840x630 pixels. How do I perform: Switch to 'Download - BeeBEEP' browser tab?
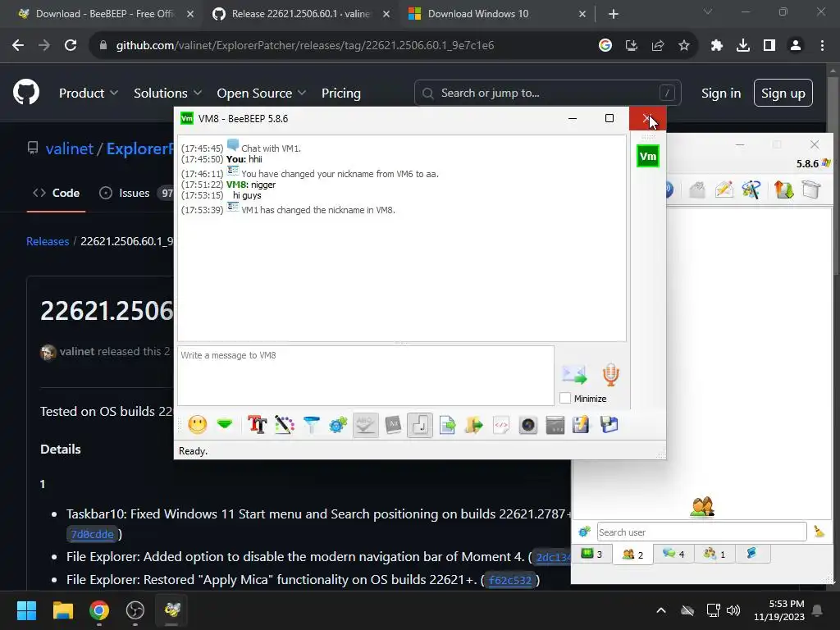coord(105,14)
